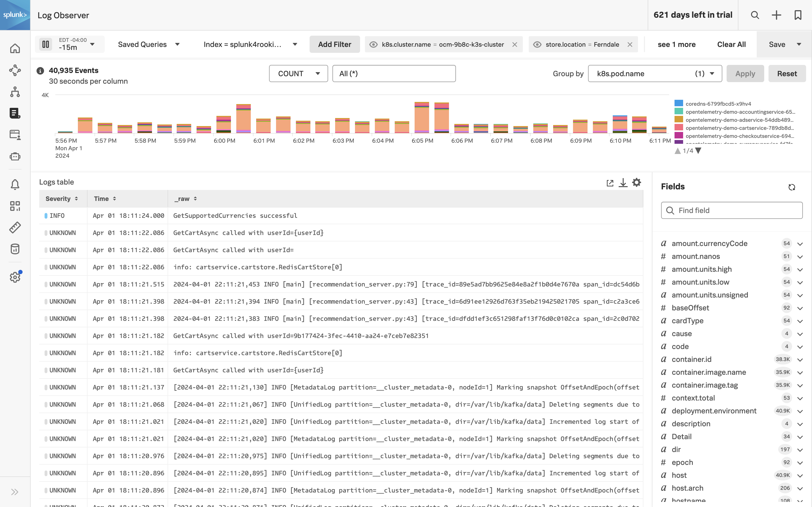812x507 pixels.
Task: Click the download icon in Logs table
Action: tap(623, 182)
